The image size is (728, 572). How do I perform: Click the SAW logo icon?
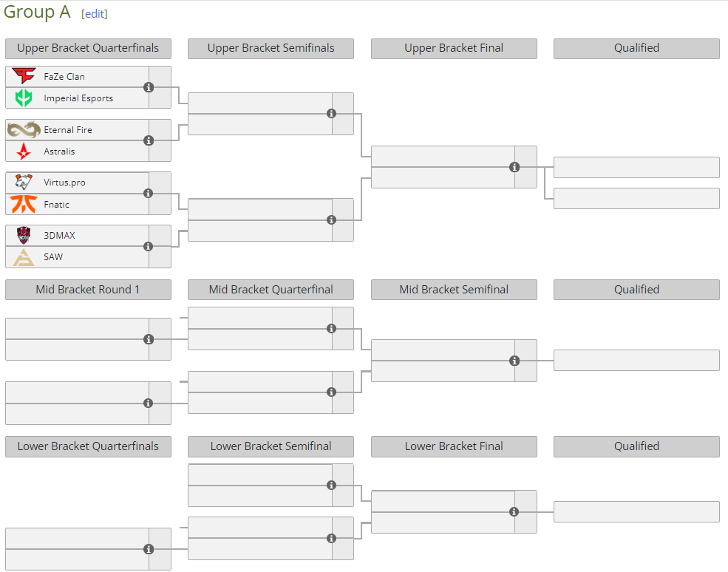(24, 256)
